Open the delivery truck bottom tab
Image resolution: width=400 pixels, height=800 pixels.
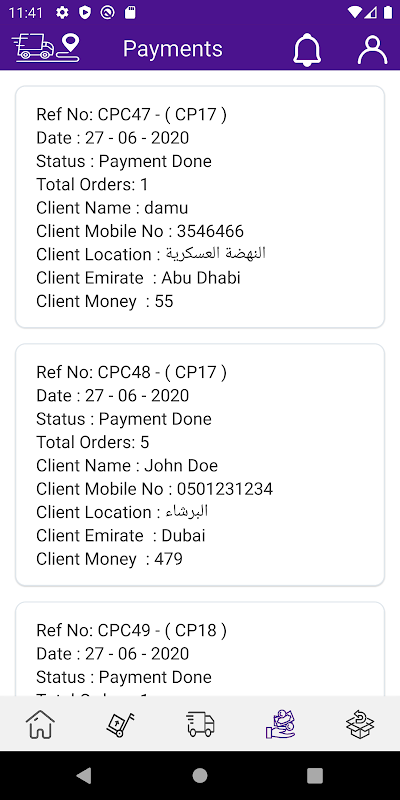click(200, 724)
